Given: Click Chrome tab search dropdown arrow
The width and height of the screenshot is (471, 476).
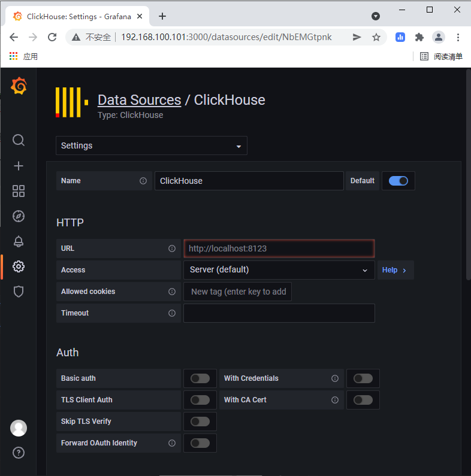Looking at the screenshot, I should click(x=376, y=16).
